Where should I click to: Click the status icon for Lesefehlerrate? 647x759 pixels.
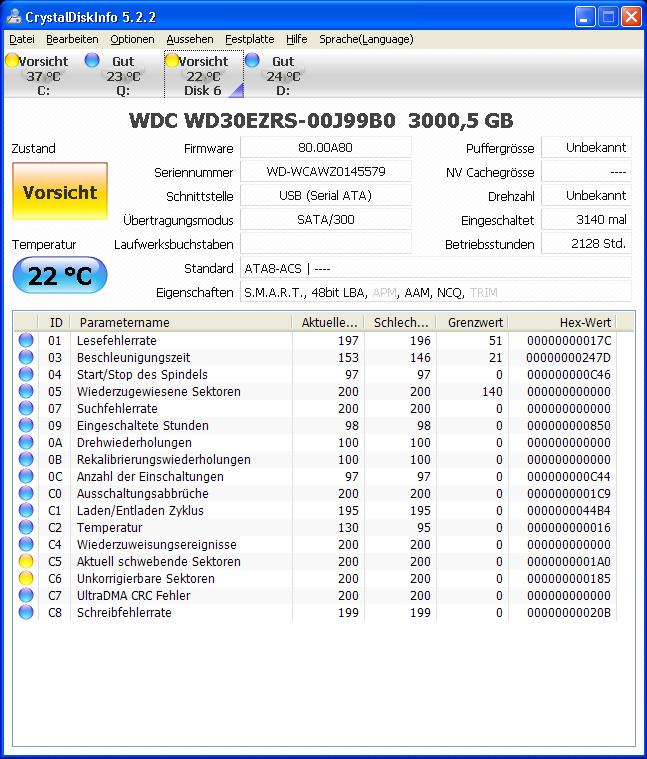tap(26, 340)
